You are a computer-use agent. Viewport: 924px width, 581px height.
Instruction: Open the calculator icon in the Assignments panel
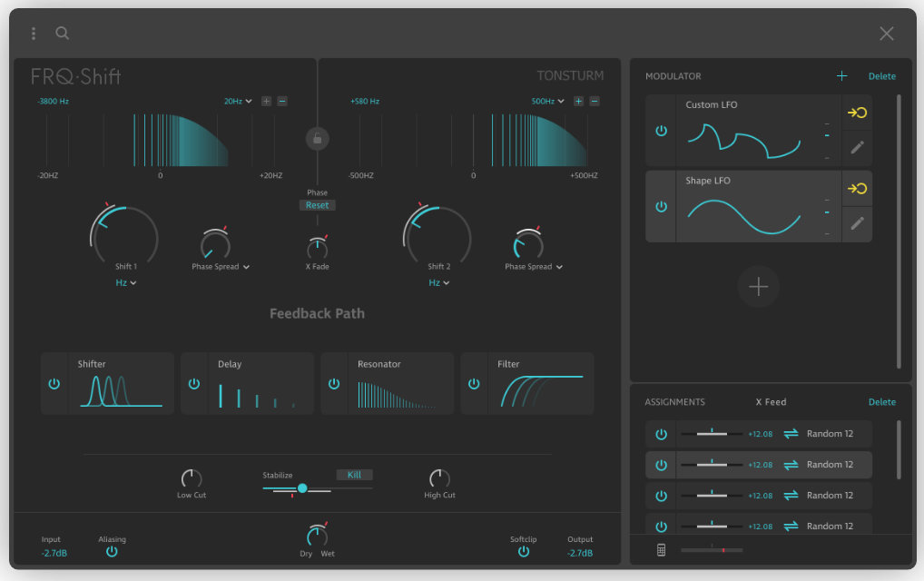(661, 549)
